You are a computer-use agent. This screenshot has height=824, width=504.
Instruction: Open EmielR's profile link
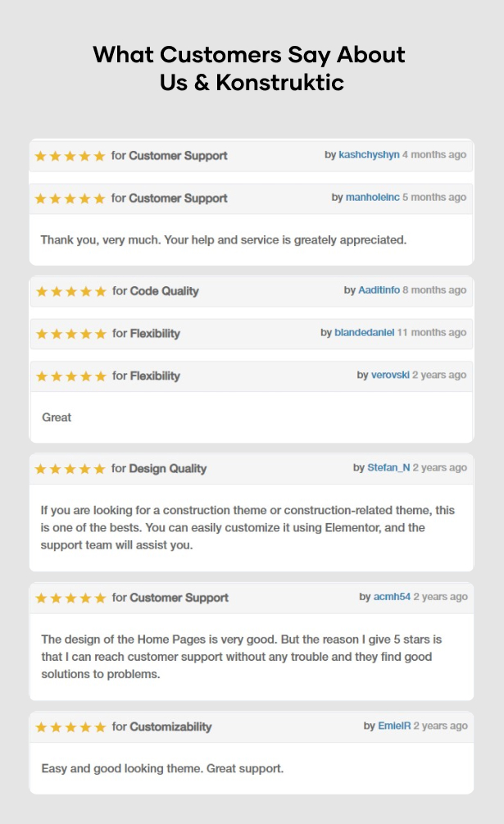(x=394, y=726)
